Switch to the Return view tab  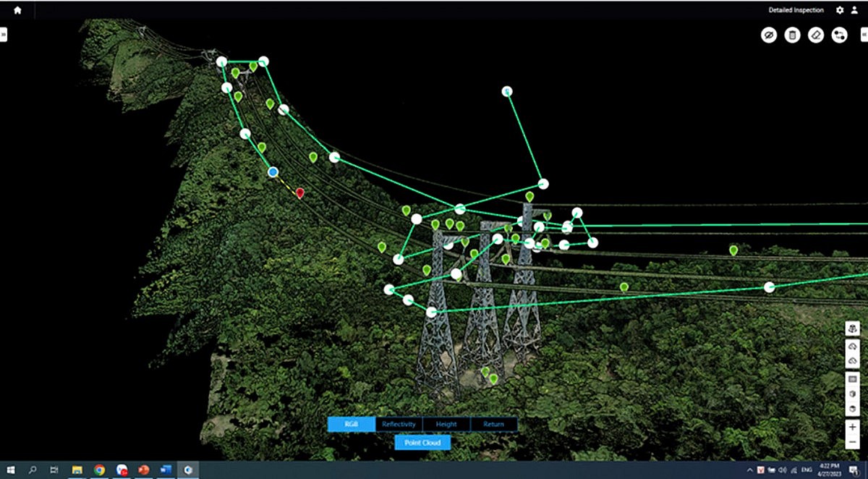click(x=493, y=424)
